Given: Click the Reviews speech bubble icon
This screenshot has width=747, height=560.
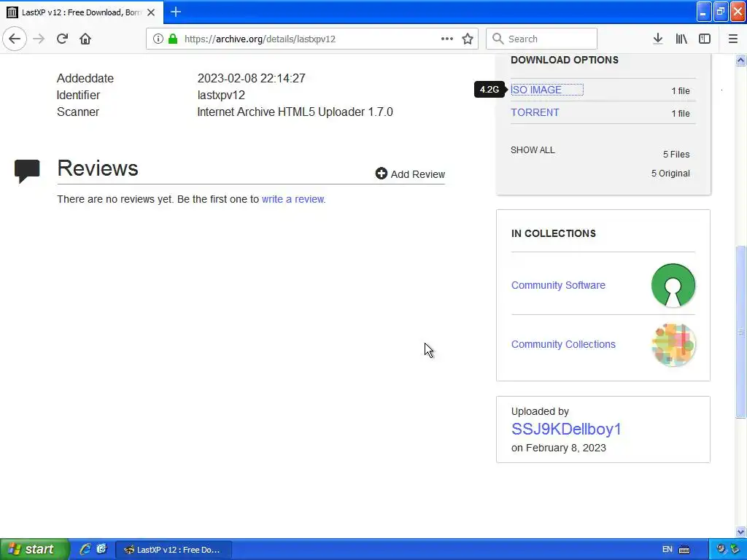Looking at the screenshot, I should click(x=27, y=171).
